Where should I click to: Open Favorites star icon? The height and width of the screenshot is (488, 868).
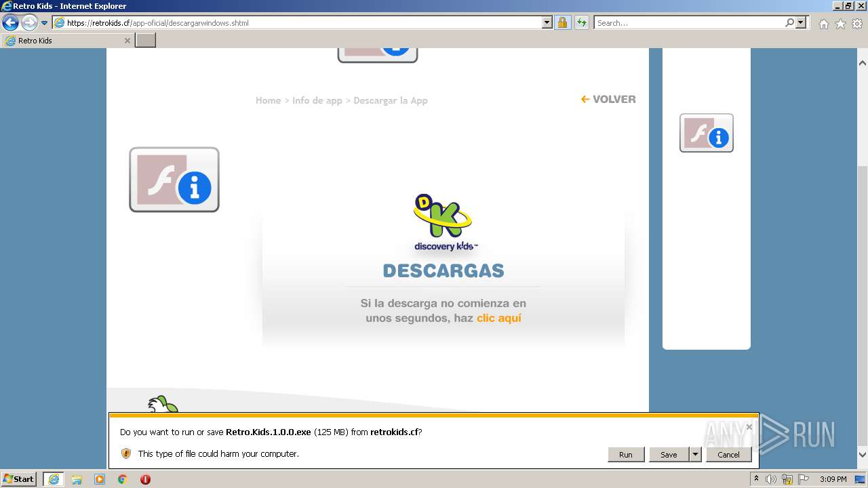840,24
